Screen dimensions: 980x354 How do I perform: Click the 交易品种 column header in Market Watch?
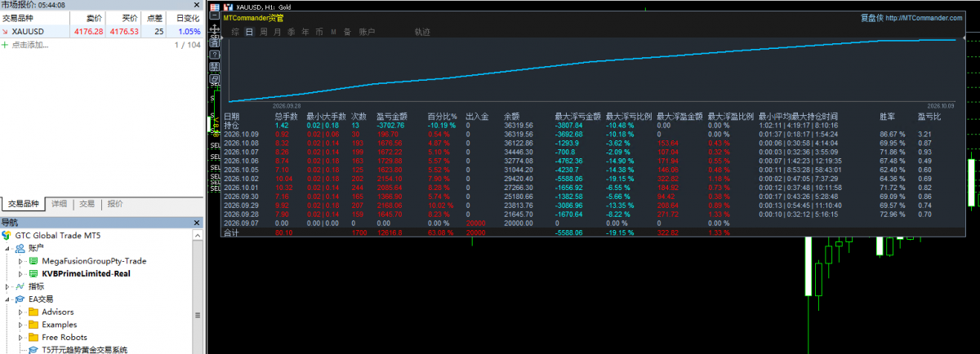33,17
